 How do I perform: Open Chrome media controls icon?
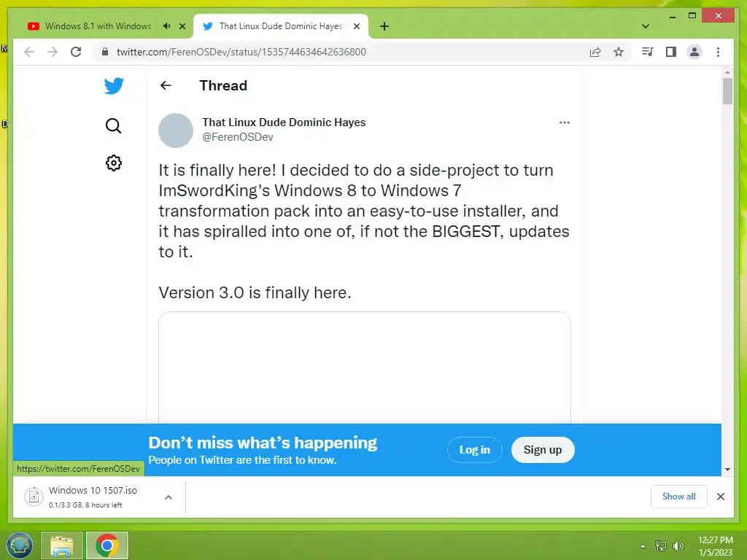[x=647, y=52]
